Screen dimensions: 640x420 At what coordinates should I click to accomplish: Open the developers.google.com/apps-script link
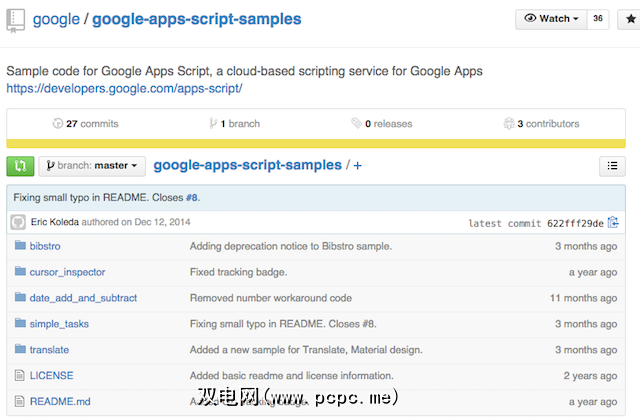coord(124,88)
